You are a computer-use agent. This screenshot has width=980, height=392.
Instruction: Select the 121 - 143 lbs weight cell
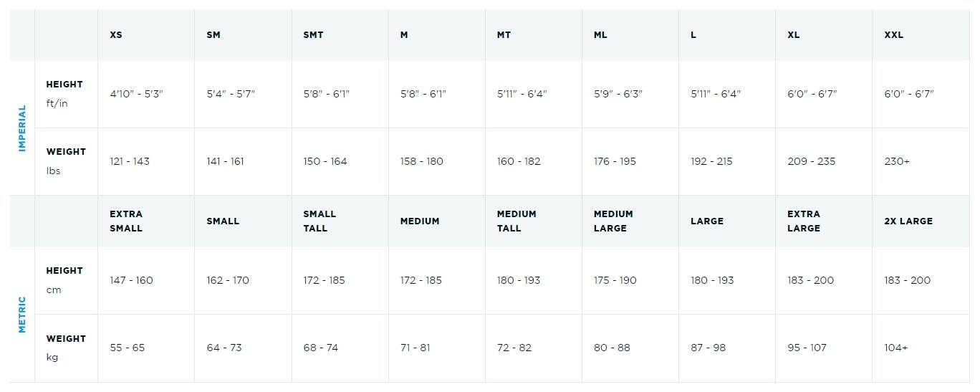coord(130,161)
